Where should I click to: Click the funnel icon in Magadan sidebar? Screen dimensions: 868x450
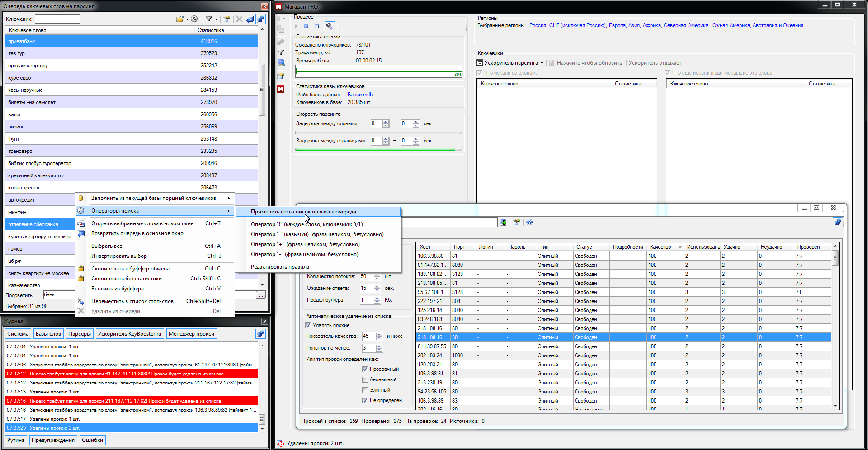click(281, 52)
